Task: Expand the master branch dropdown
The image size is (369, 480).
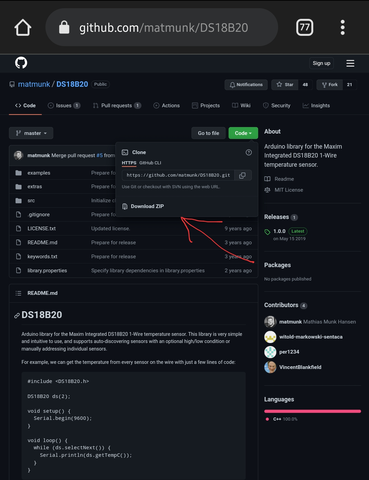Action: point(31,133)
